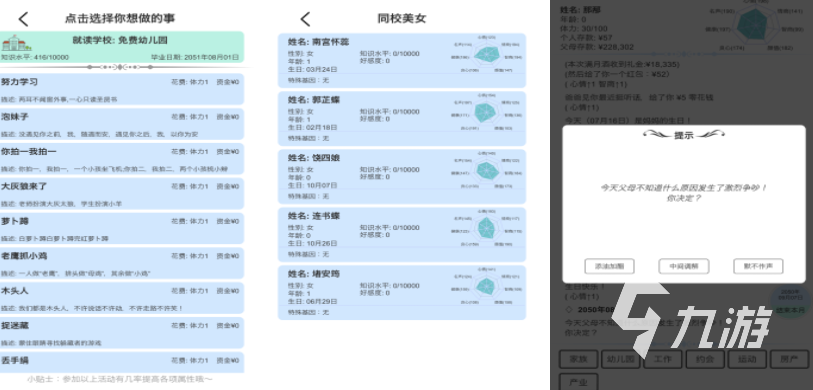Choose the 捉迷藏 activity
Screen dimensions: 813x390
pyautogui.click(x=122, y=332)
